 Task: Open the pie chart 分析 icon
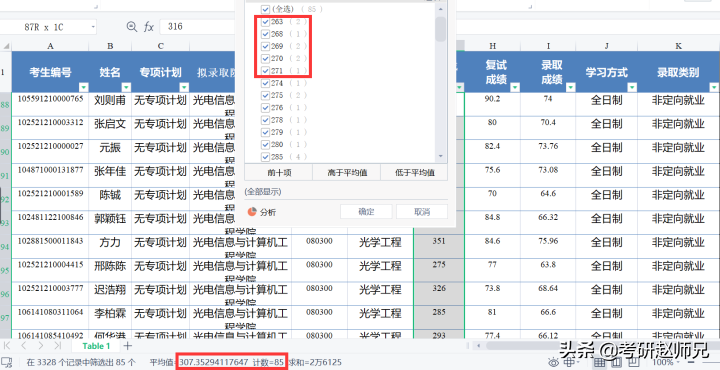tap(252, 212)
